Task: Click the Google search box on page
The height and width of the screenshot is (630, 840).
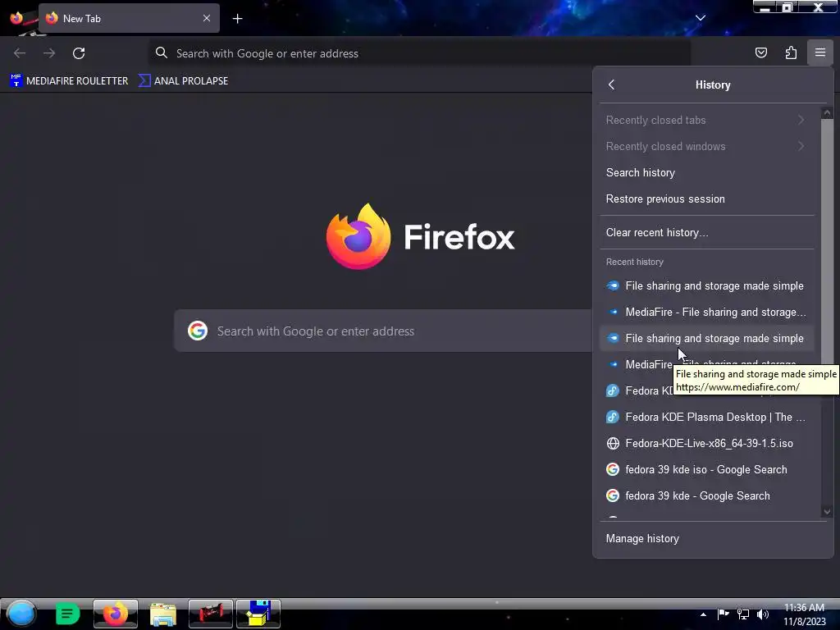Action: click(x=384, y=331)
